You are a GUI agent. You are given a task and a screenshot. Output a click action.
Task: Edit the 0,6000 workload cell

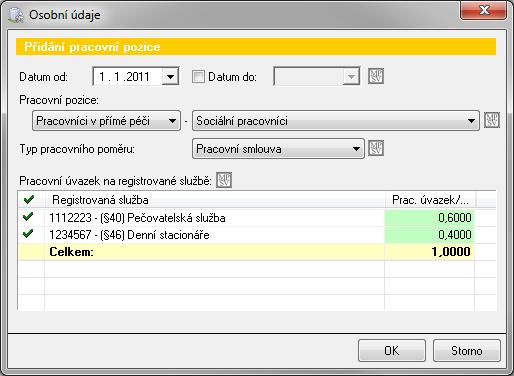click(x=429, y=218)
